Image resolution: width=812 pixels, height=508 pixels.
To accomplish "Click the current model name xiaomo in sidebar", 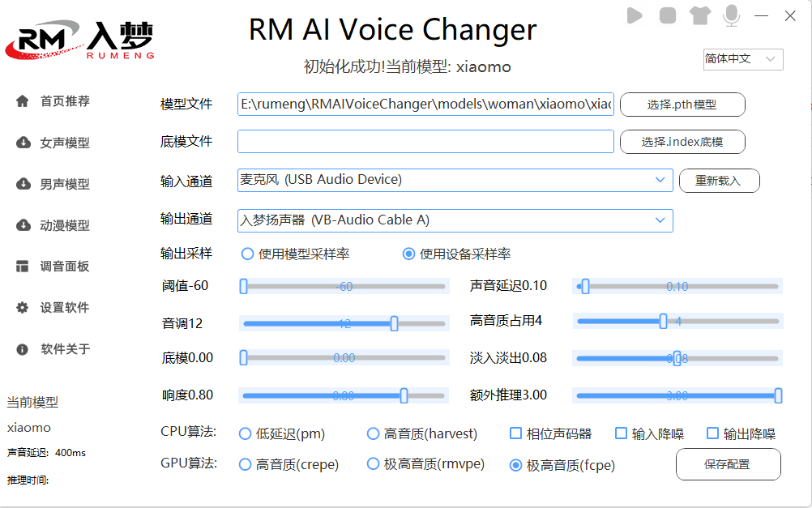I will tap(29, 428).
